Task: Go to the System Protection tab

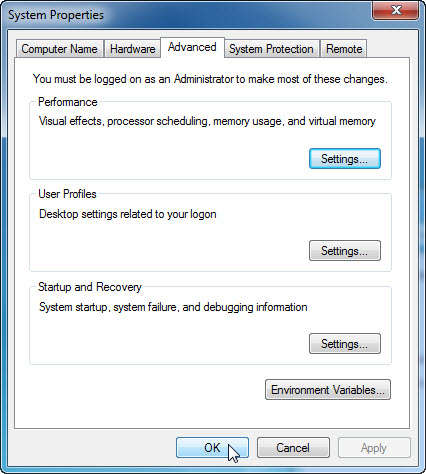Action: click(271, 49)
